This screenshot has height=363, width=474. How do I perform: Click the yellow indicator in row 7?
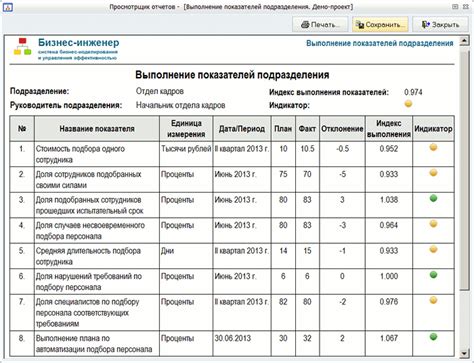tap(433, 300)
